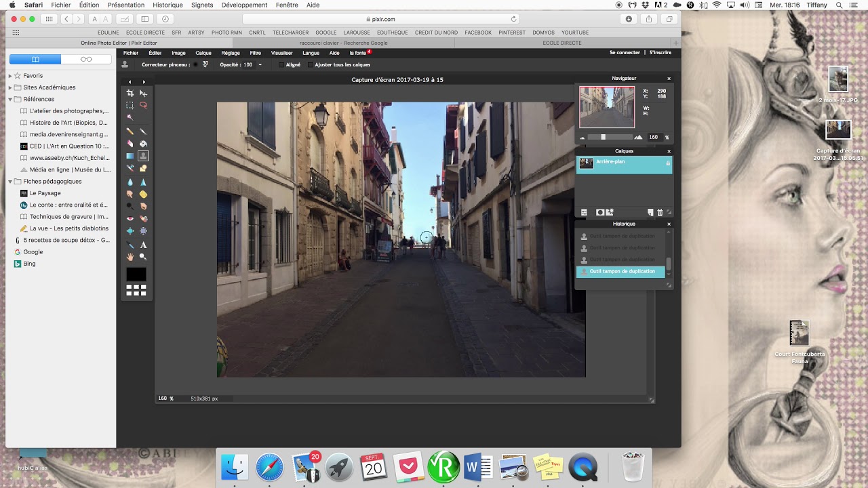The height and width of the screenshot is (488, 868).
Task: Select the Type text tool
Action: click(x=143, y=245)
